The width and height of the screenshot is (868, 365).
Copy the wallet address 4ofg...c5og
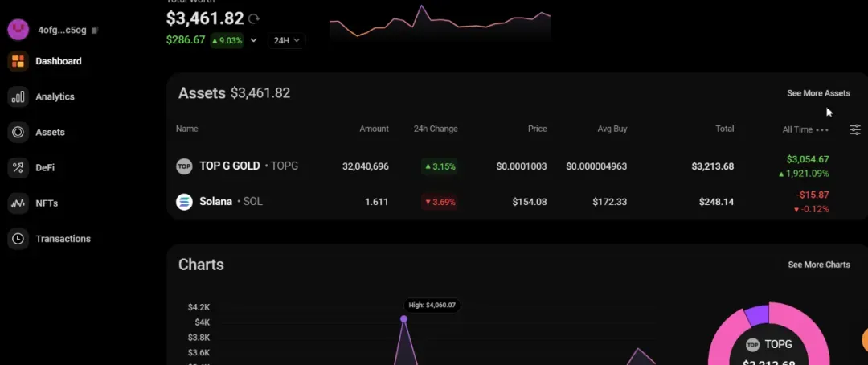point(95,30)
